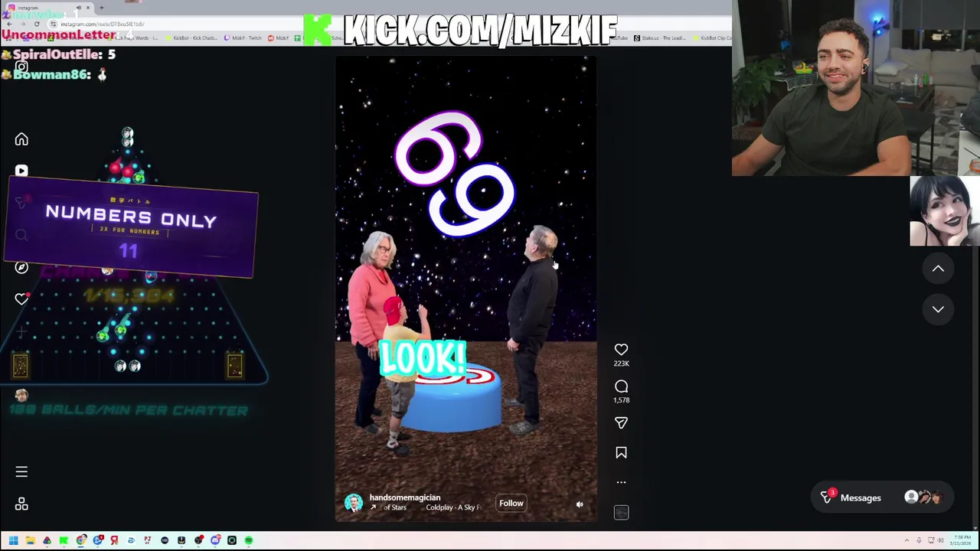Open Spotify from the taskbar
This screenshot has width=980, height=551.
(249, 540)
